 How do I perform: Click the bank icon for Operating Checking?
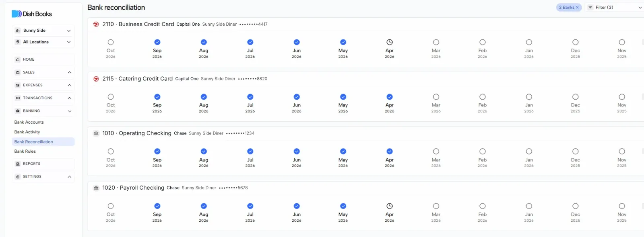pos(96,133)
